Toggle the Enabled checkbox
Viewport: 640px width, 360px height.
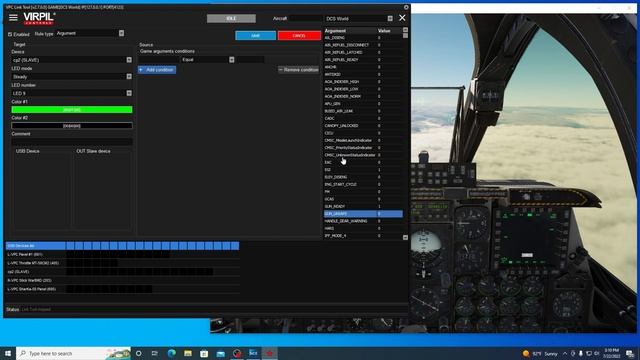click(x=10, y=34)
